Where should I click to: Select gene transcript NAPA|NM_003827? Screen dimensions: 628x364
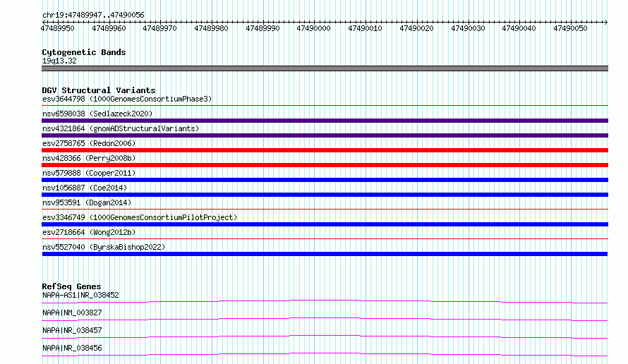pos(72,313)
